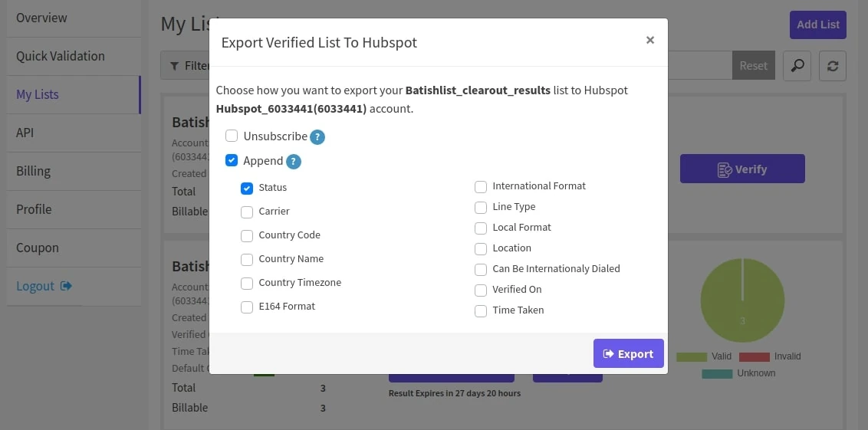The width and height of the screenshot is (868, 430).
Task: Click the Reset button
Action: click(754, 66)
